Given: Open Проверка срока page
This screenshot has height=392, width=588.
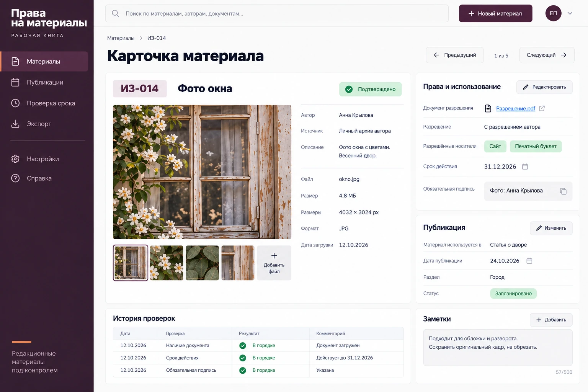Looking at the screenshot, I should pyautogui.click(x=44, y=103).
